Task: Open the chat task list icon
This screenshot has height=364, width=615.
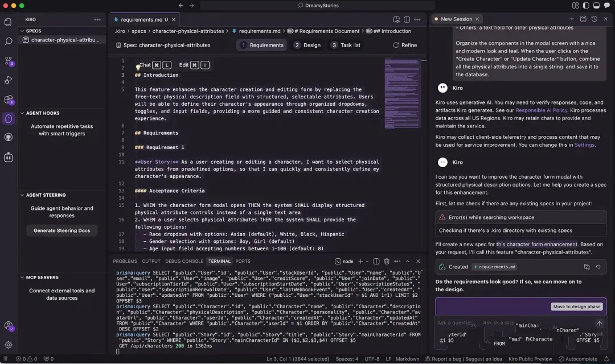Action: 583,19
